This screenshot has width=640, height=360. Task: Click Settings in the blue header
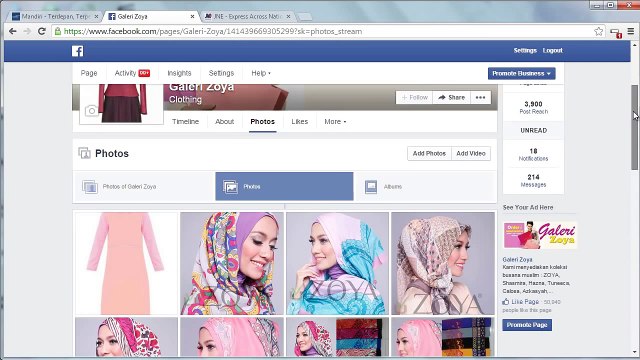[x=525, y=51]
